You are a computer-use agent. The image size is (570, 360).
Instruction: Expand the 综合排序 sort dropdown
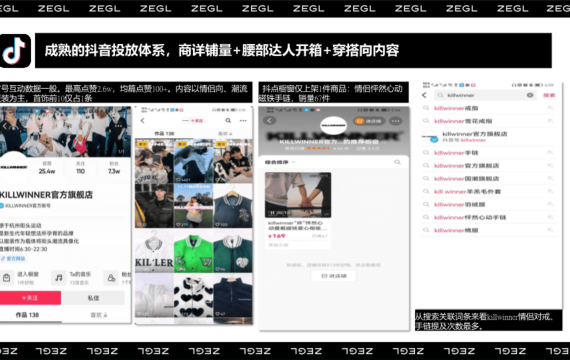click(280, 162)
